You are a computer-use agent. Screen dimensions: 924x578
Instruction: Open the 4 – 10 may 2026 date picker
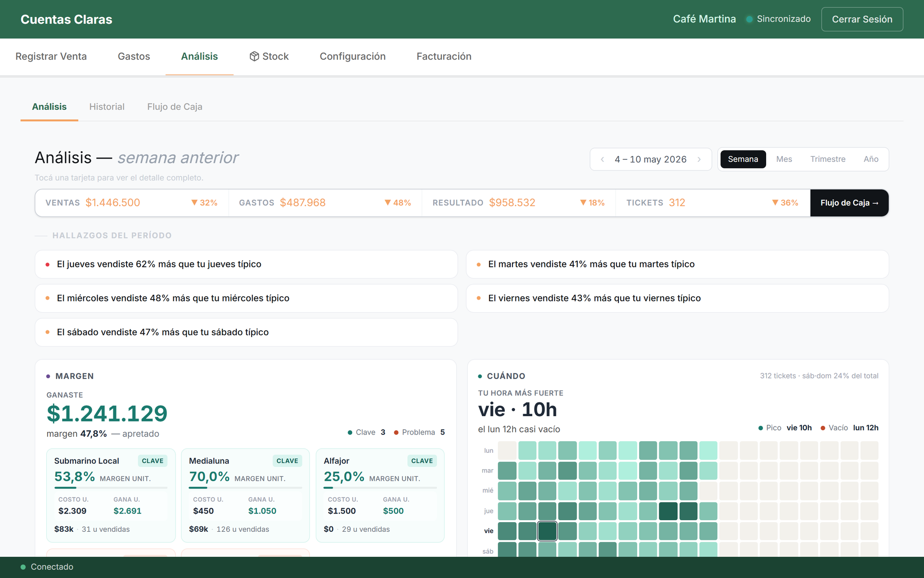(x=651, y=159)
